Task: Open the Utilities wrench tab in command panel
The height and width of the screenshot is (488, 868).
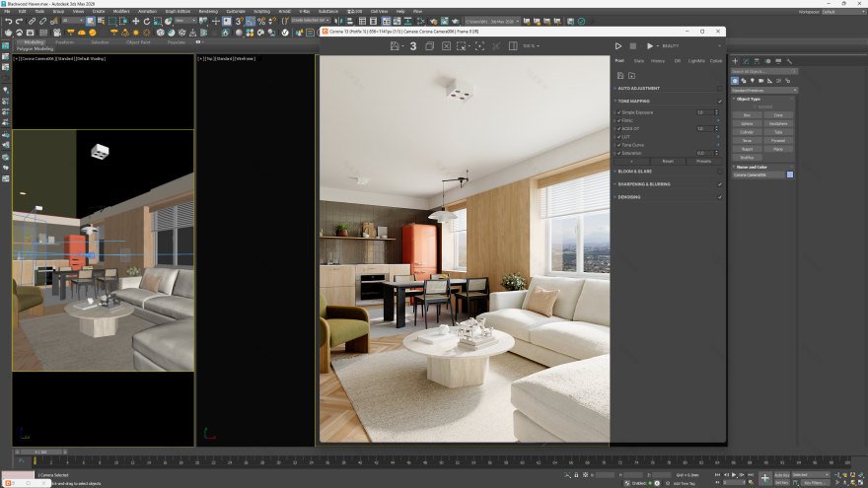Action: coord(789,61)
